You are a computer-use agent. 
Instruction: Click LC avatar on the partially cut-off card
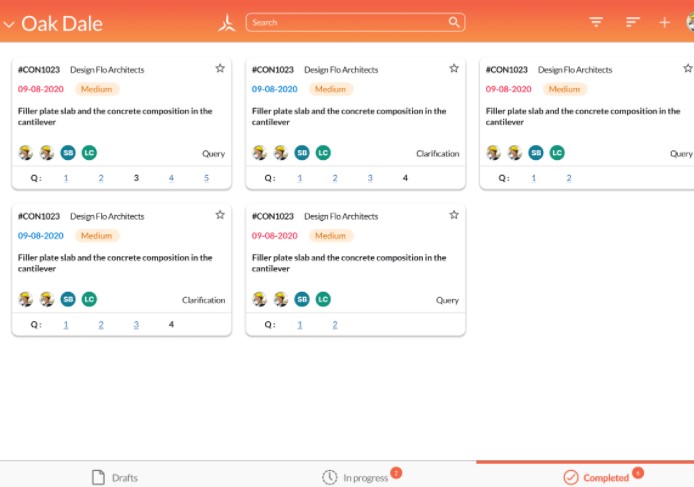pyautogui.click(x=557, y=153)
